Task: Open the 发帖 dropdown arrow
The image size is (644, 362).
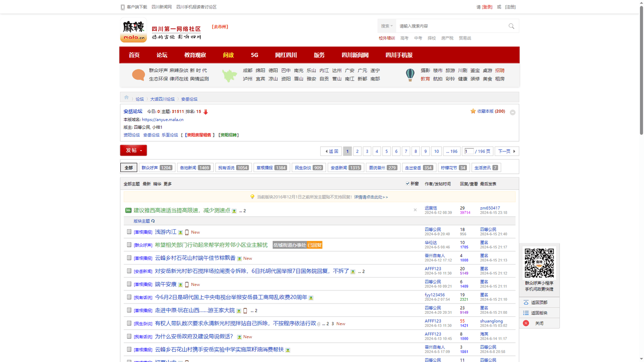Action: pos(141,151)
